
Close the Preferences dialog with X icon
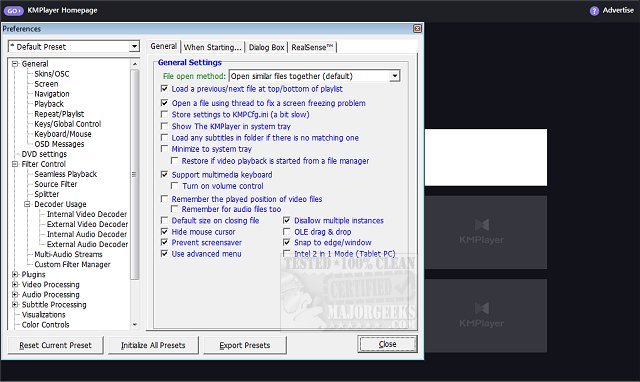pyautogui.click(x=417, y=29)
